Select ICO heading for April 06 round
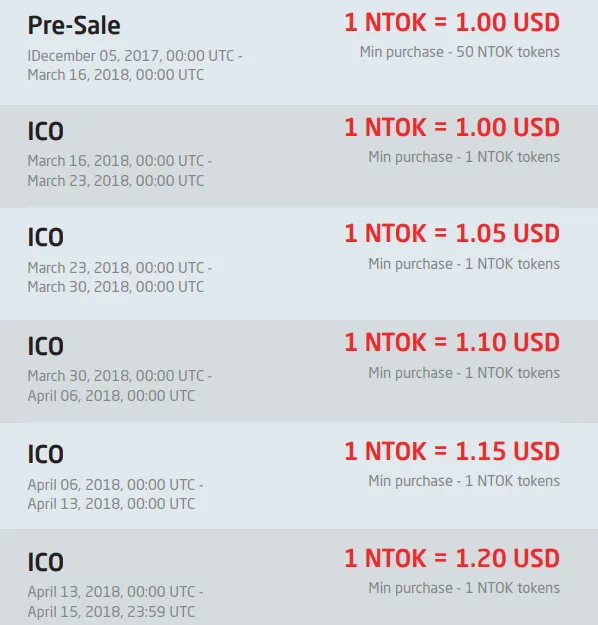Image resolution: width=598 pixels, height=625 pixels. coord(45,454)
